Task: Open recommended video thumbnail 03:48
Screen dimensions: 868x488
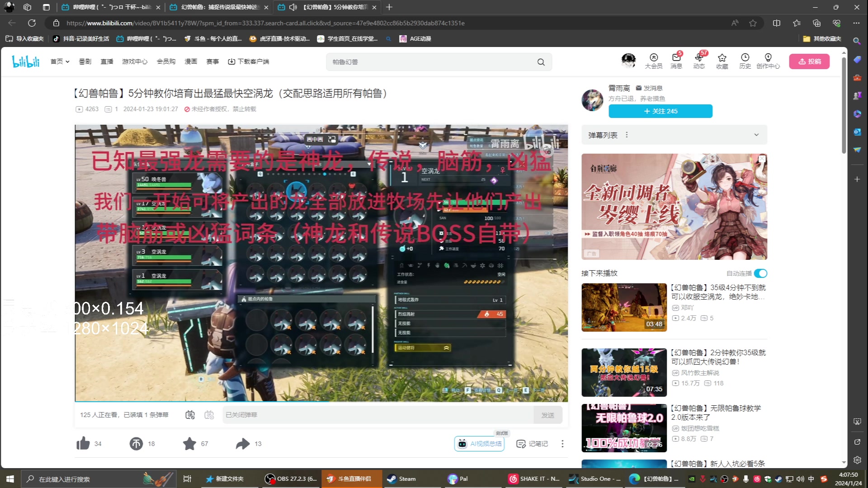Action: (624, 307)
